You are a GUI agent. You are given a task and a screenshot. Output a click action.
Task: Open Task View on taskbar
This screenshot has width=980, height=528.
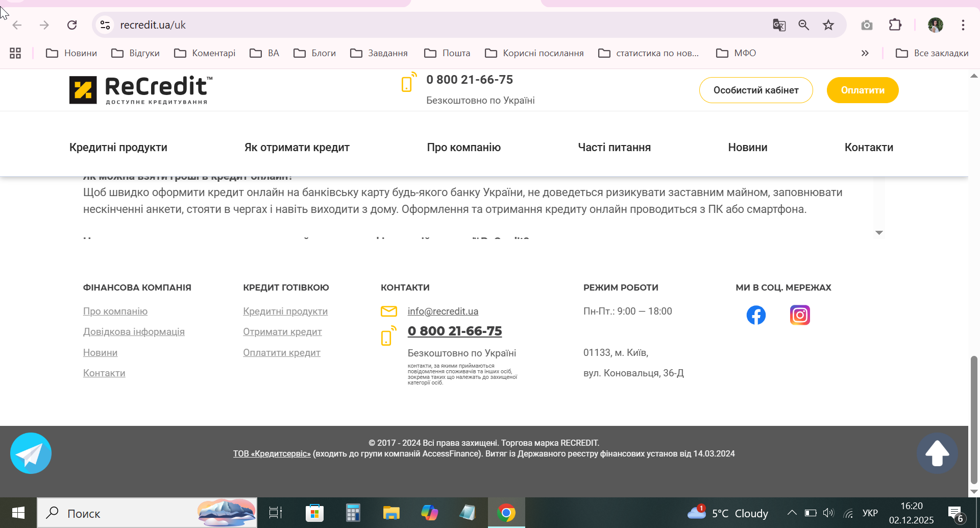tap(276, 513)
